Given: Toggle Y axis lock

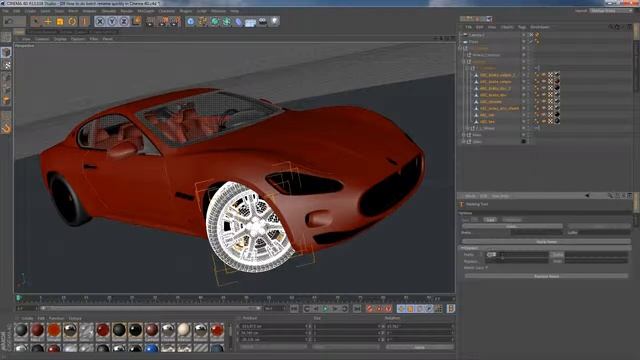Looking at the screenshot, I should (x=112, y=21).
